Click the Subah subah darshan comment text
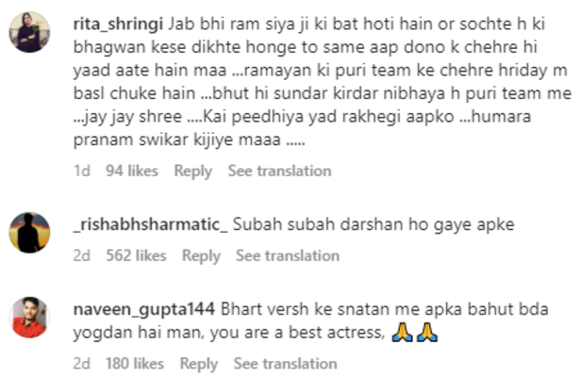581x392 pixels. 373,224
